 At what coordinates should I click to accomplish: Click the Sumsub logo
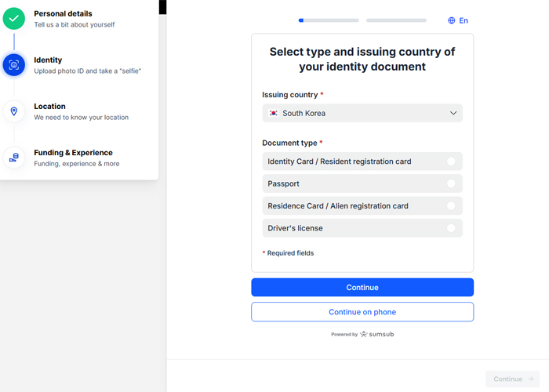[x=377, y=334]
